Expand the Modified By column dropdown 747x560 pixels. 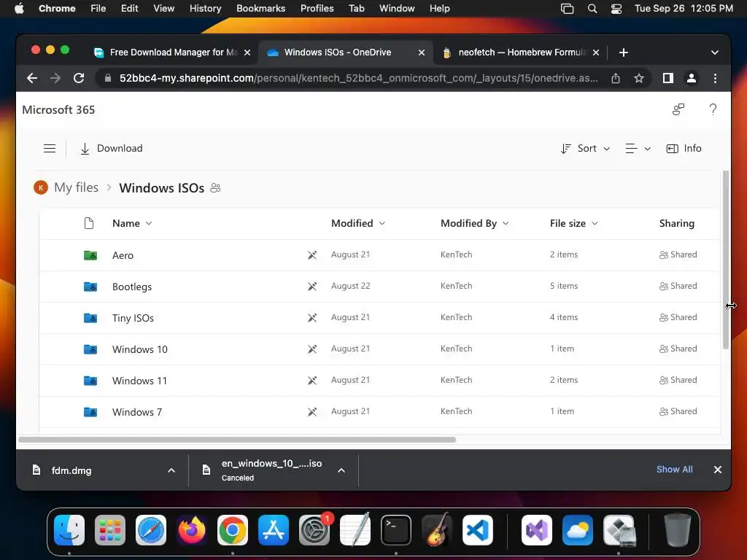506,223
